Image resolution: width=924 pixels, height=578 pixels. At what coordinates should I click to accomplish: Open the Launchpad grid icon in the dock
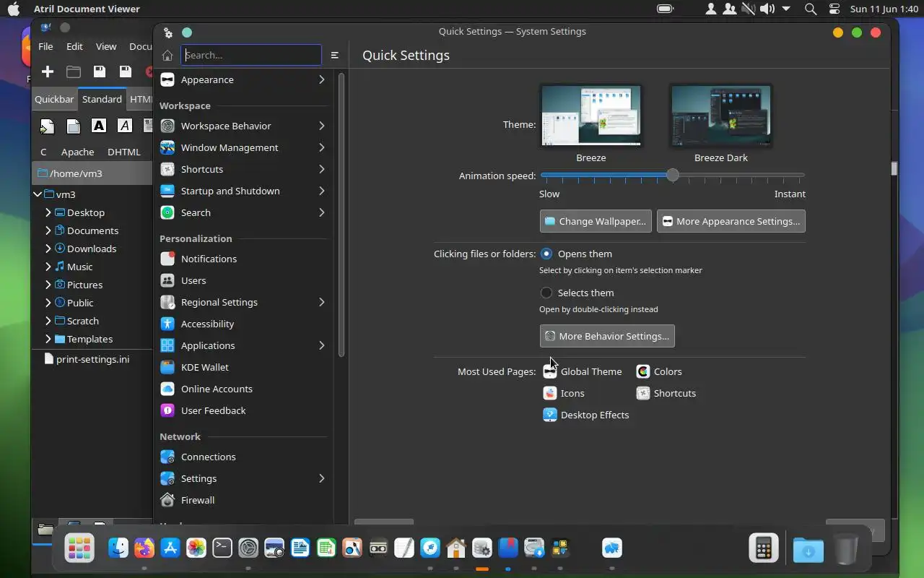(79, 548)
